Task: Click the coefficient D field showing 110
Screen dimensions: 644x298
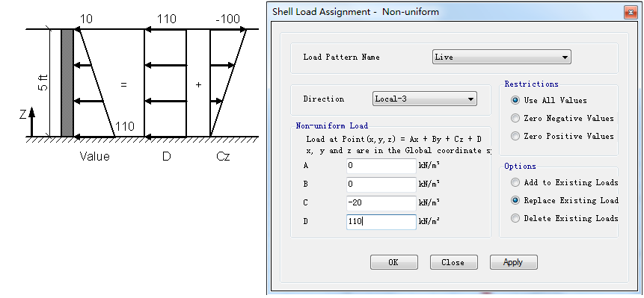Action: click(x=381, y=222)
